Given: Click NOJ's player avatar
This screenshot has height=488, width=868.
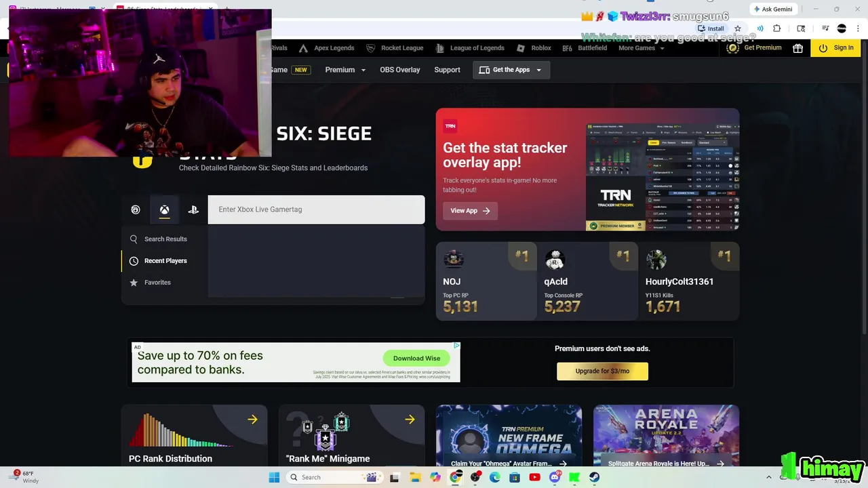Looking at the screenshot, I should pos(453,260).
